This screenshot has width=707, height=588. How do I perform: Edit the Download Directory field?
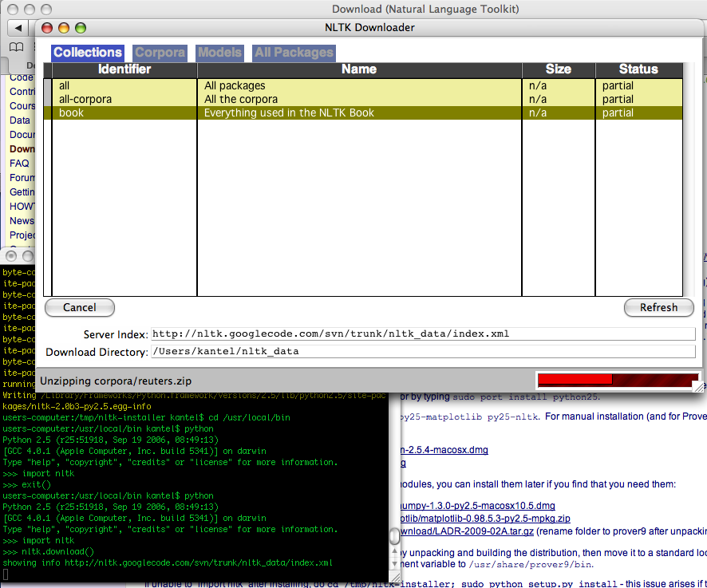click(423, 351)
